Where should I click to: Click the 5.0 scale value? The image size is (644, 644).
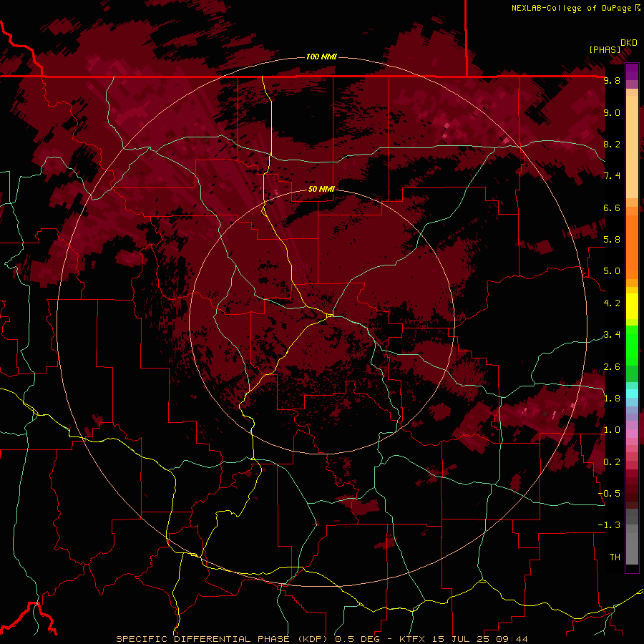(x=612, y=271)
